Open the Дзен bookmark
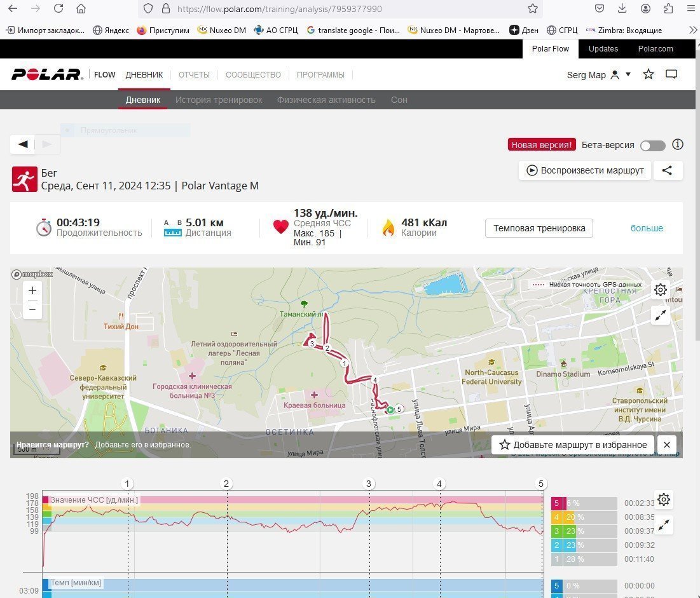 pyautogui.click(x=524, y=30)
